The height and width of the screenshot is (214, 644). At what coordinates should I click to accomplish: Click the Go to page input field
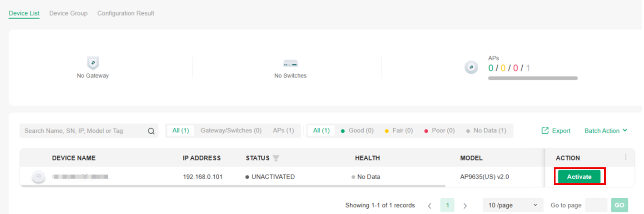click(596, 205)
